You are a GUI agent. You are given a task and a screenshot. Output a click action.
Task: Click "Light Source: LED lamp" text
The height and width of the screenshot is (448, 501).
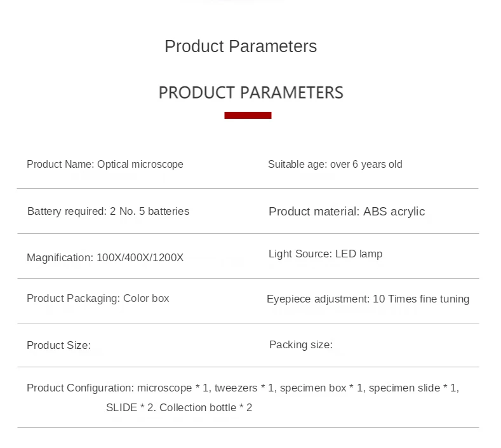[325, 254]
